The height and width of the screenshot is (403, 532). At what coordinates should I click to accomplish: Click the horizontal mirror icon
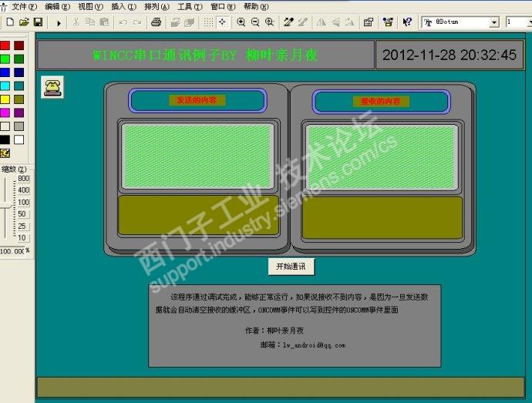pos(321,22)
